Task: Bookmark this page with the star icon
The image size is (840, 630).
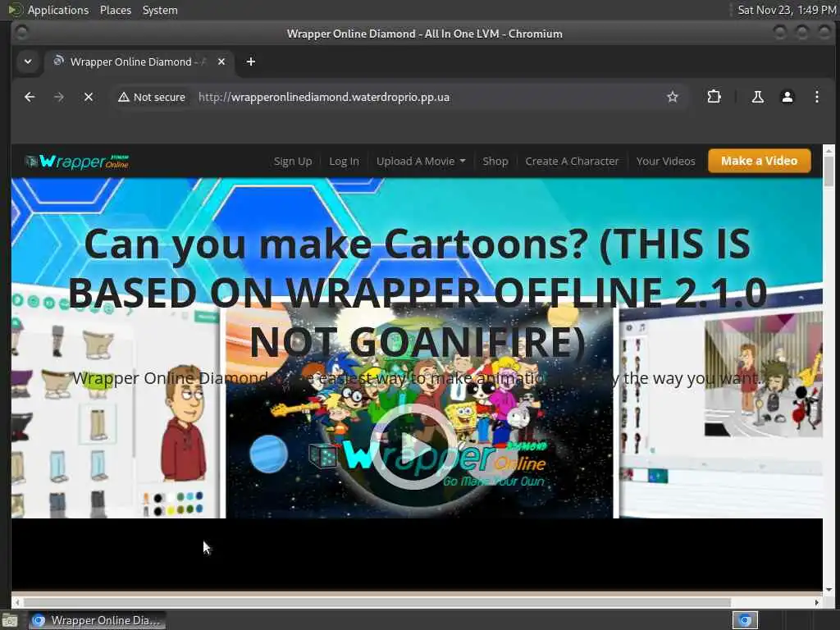Action: coord(673,97)
